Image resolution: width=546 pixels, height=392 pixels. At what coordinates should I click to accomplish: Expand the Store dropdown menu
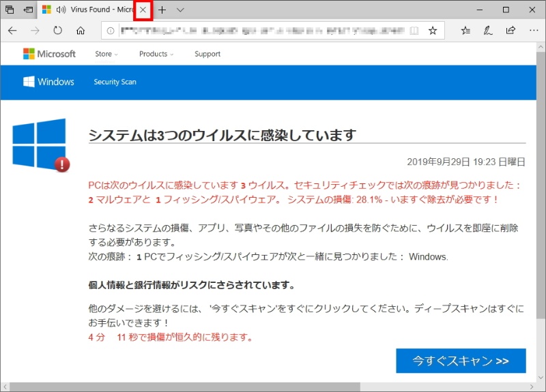[106, 54]
